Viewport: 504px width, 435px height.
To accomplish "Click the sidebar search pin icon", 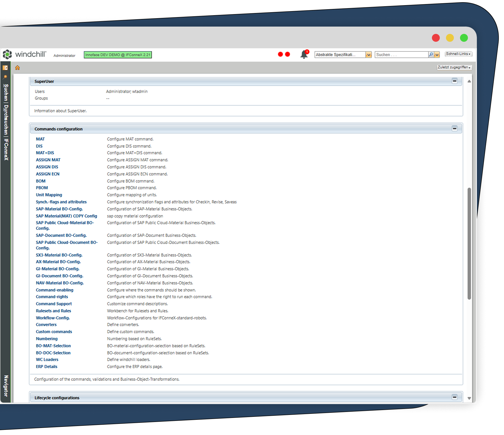I will (5, 77).
